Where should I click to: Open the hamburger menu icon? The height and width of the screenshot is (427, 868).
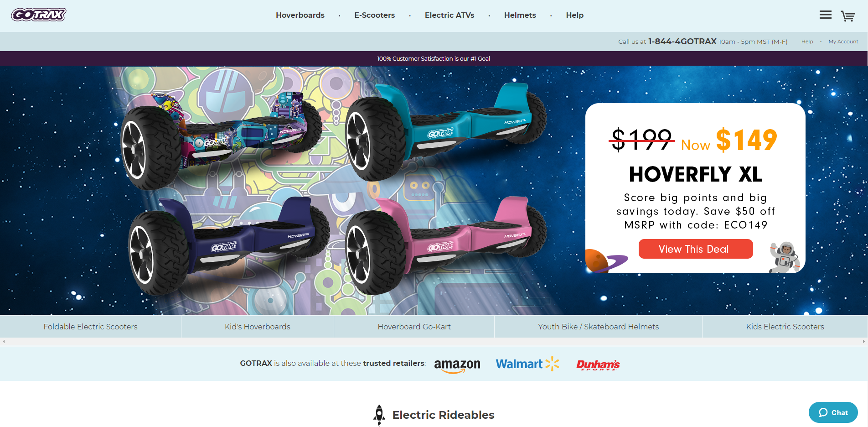(825, 15)
